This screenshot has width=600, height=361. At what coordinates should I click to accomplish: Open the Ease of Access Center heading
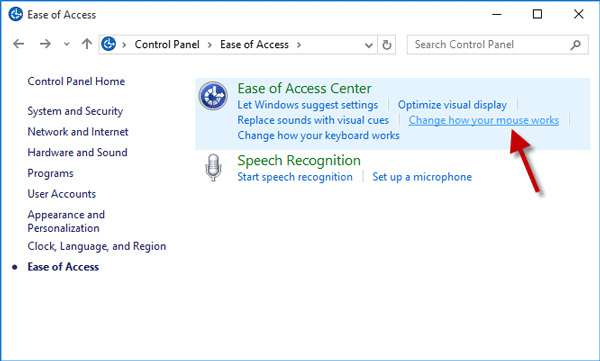point(304,88)
